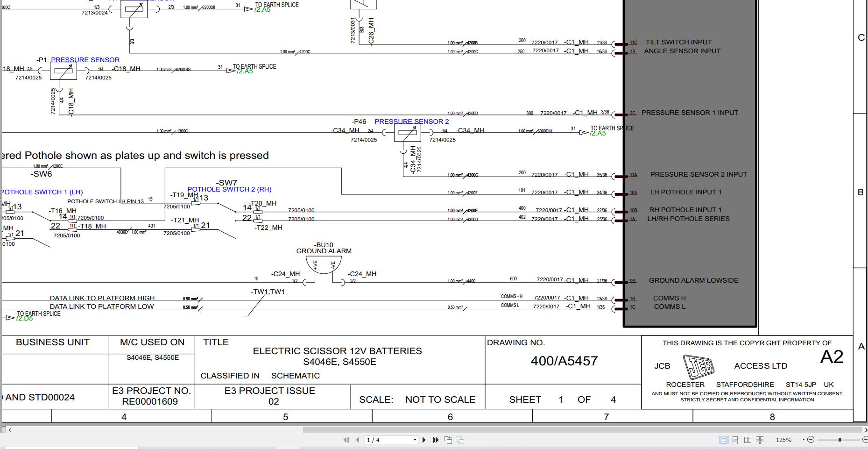Viewport: 868px width, 449px height.
Task: Follow the /2.A5 link near Pressure Sensor 2
Action: [598, 134]
